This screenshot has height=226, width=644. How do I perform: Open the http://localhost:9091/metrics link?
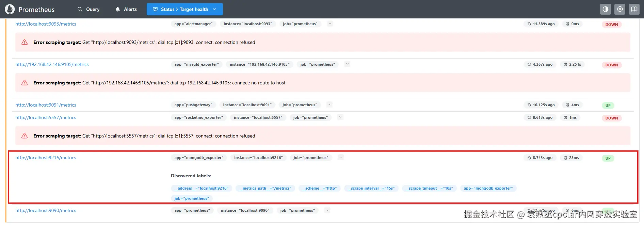tap(46, 105)
